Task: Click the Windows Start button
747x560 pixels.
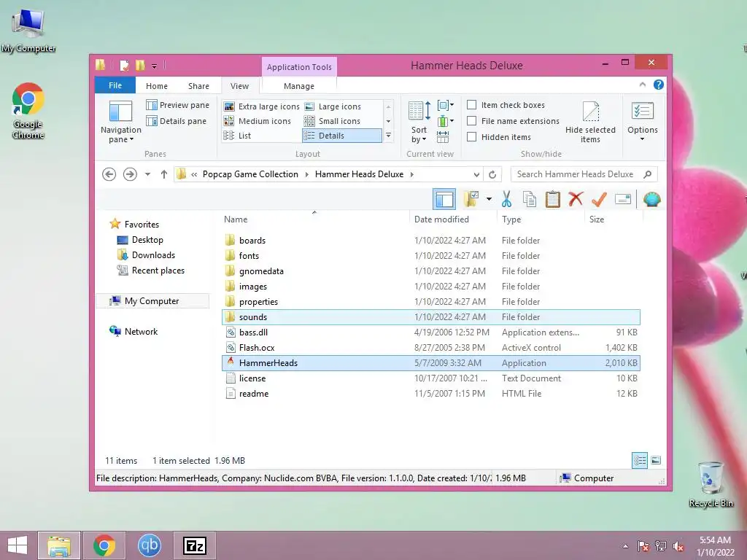Action: (x=18, y=545)
